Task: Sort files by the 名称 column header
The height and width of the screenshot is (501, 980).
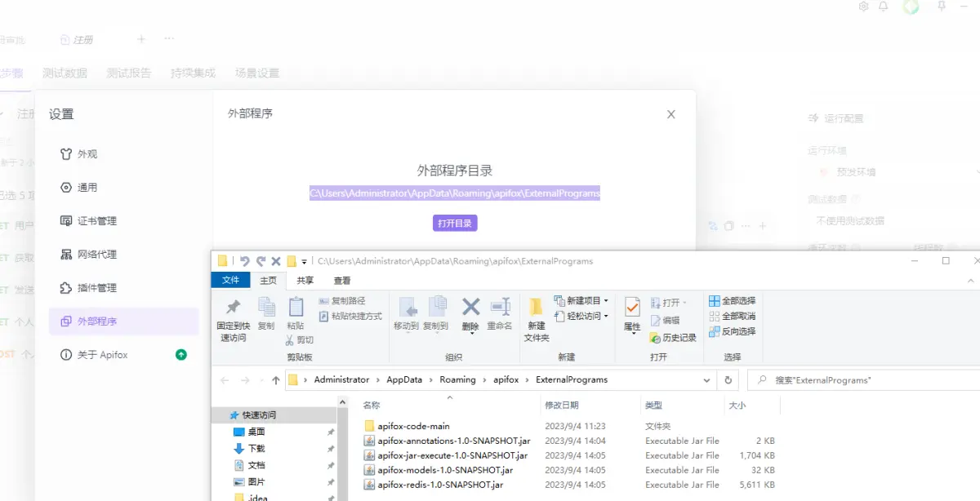Action: pos(371,405)
